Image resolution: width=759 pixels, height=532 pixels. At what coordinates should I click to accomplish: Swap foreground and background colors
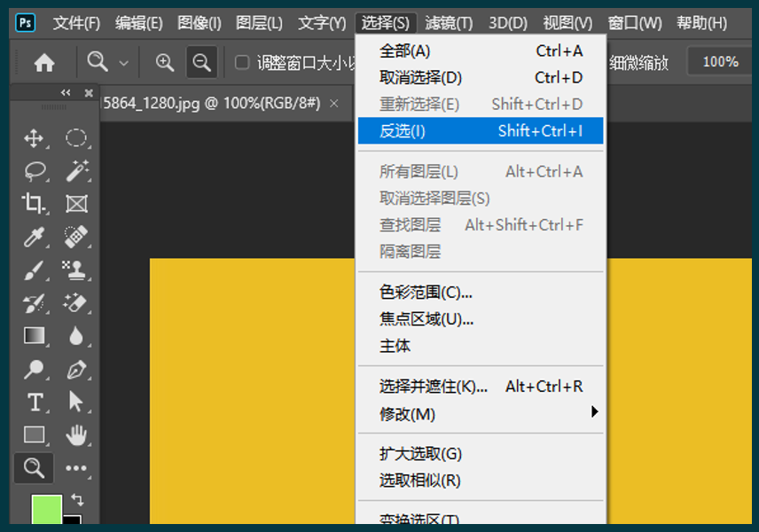click(76, 500)
